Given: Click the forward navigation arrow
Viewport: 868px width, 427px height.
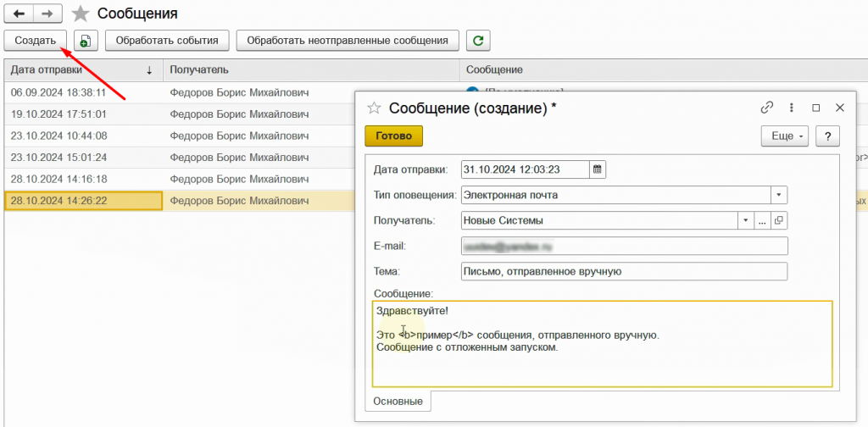Looking at the screenshot, I should pyautogui.click(x=47, y=14).
